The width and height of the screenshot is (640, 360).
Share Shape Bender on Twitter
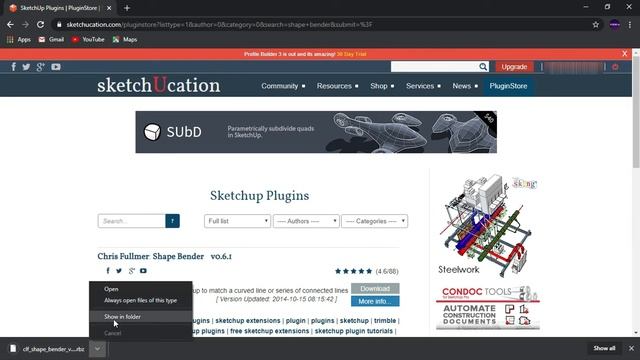pyautogui.click(x=119, y=271)
